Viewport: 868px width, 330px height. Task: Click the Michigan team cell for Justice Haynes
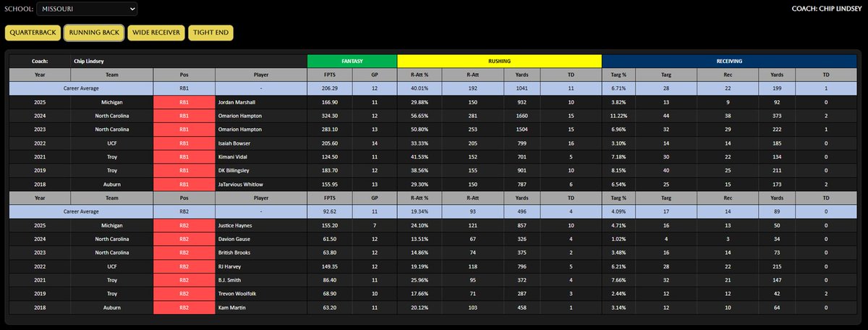pyautogui.click(x=111, y=226)
